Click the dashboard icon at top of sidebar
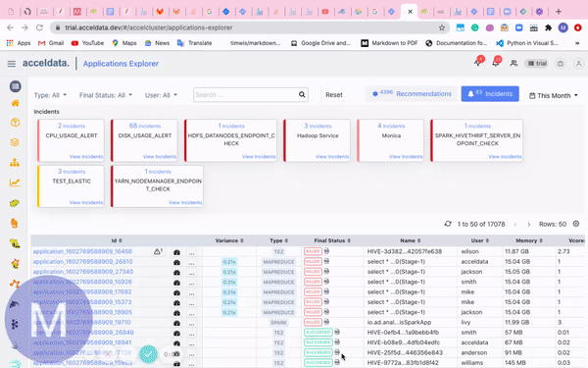 click(16, 86)
